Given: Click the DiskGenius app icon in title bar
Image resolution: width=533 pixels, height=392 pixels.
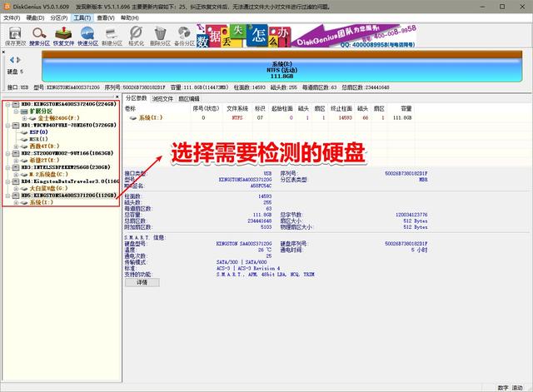Looking at the screenshot, I should (7, 7).
